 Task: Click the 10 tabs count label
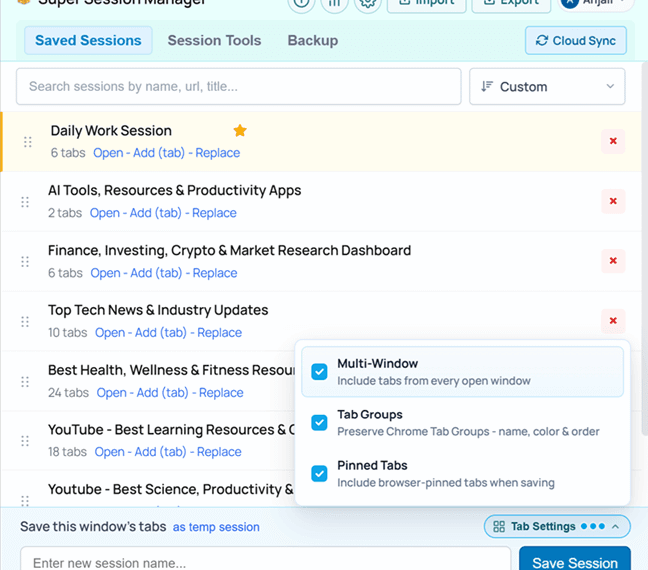click(68, 332)
